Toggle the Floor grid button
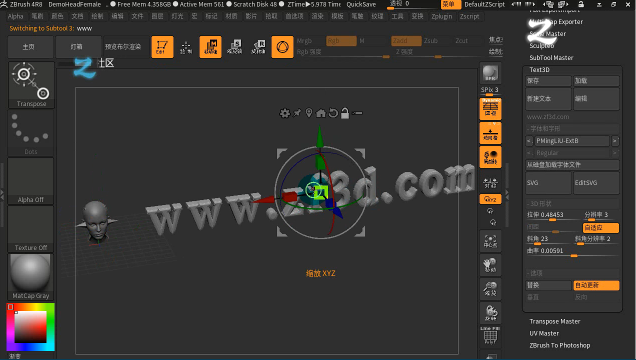 (x=490, y=133)
